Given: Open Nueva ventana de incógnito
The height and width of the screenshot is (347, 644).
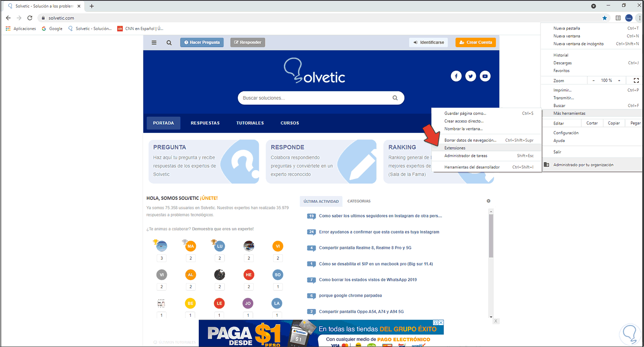Looking at the screenshot, I should [x=592, y=44].
